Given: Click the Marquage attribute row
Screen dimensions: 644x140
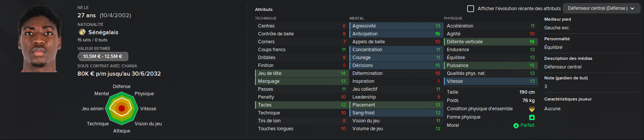Looking at the screenshot, I should coord(301,81).
